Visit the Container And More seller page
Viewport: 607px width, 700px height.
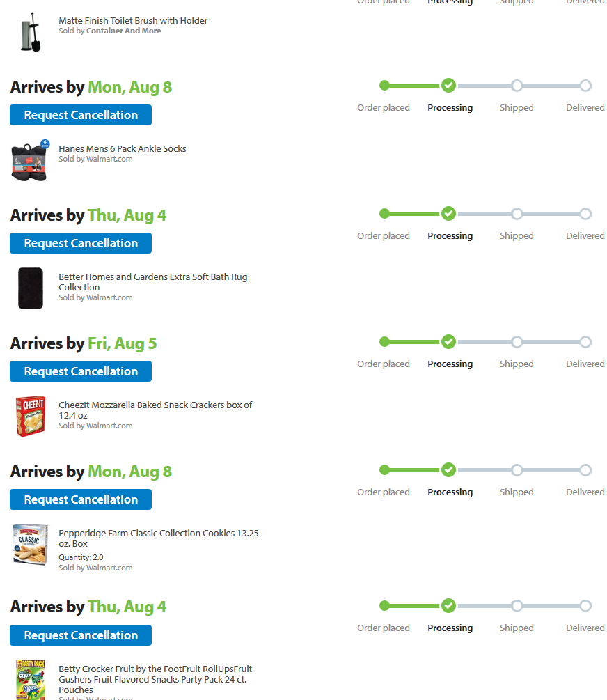point(123,31)
